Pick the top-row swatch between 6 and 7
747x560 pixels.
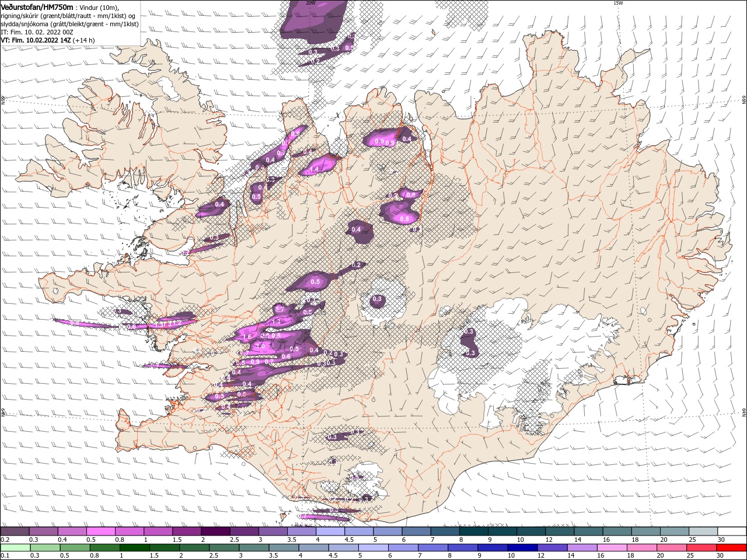(416, 531)
